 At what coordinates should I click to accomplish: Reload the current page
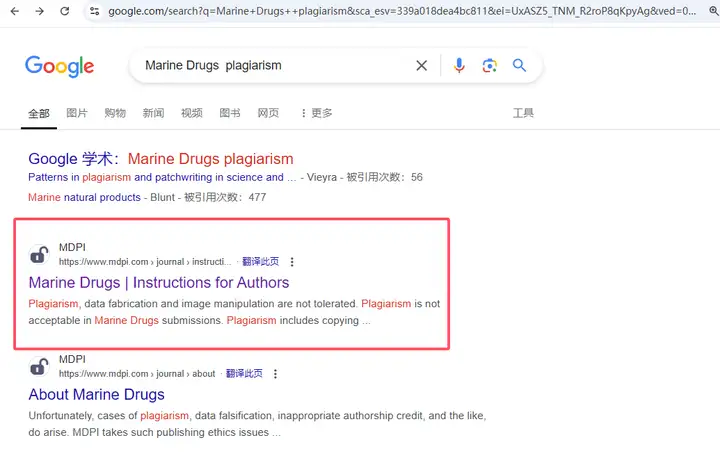(65, 11)
